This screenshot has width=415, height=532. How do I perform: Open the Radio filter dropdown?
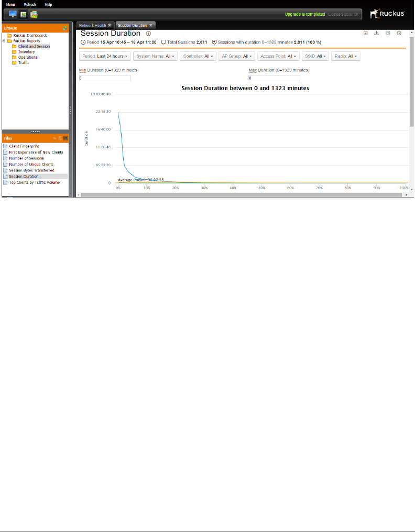(x=346, y=56)
